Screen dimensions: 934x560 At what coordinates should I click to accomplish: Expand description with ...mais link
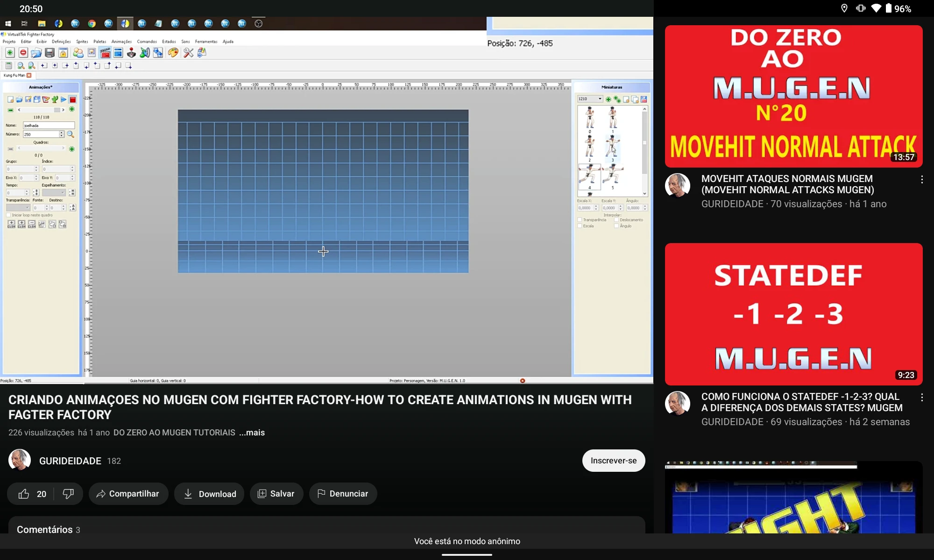pos(252,433)
